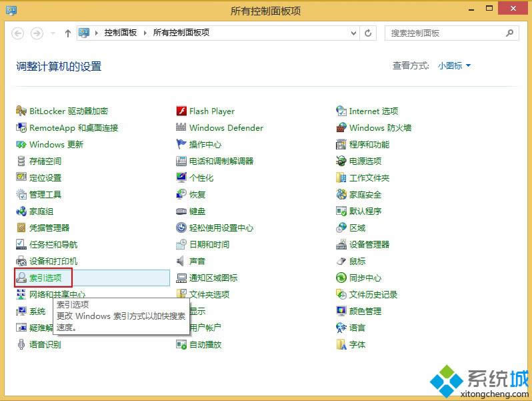Open the 存储空间 icon

[x=21, y=161]
